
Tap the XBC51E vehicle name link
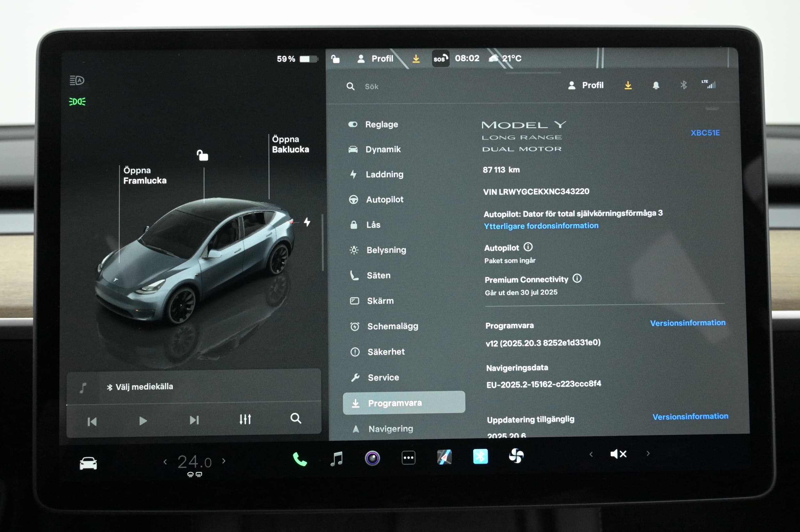pyautogui.click(x=705, y=133)
